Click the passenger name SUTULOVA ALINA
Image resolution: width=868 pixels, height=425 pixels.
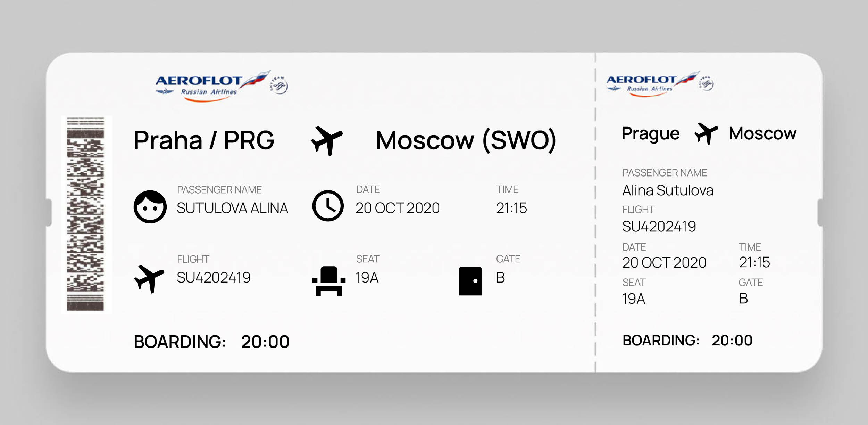(x=232, y=208)
